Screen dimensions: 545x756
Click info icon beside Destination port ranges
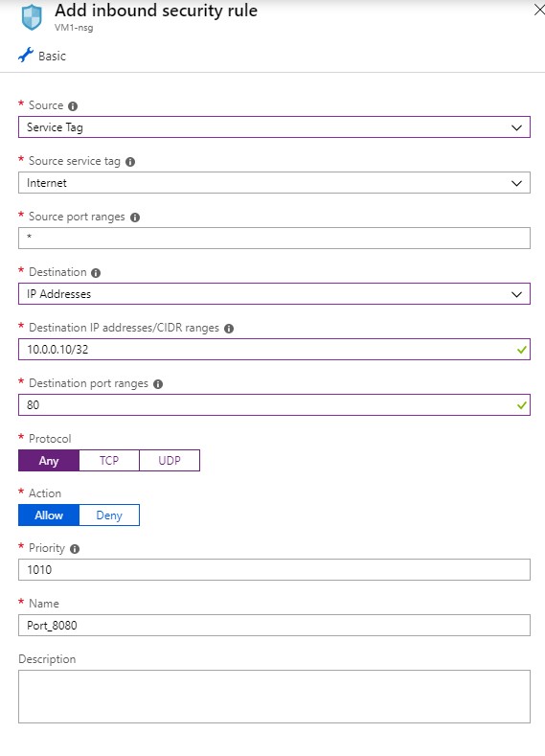158,384
